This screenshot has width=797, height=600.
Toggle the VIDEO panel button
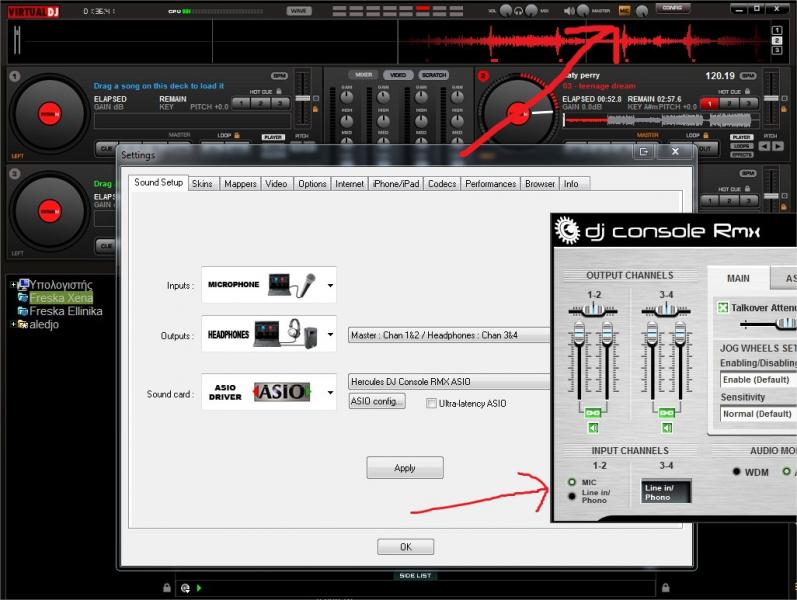click(x=398, y=75)
